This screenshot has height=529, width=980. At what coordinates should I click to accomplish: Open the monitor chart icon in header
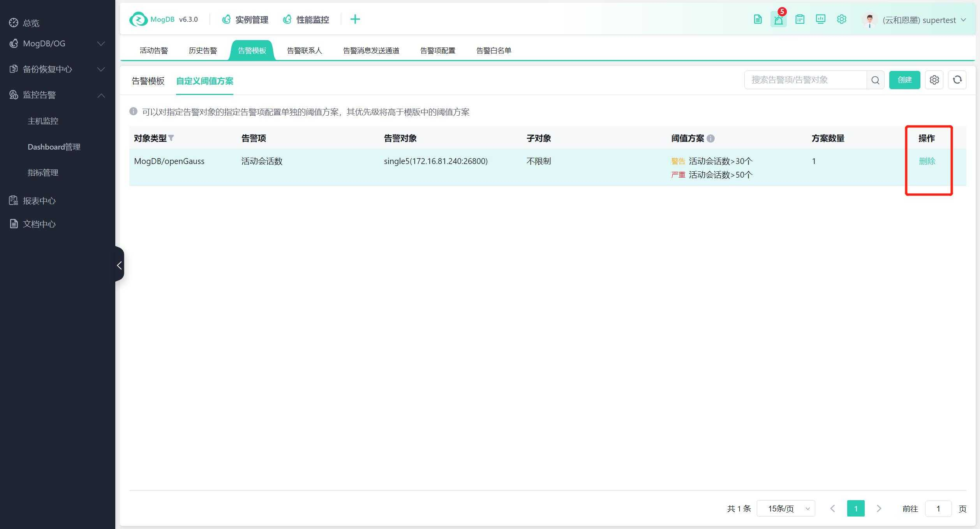(820, 19)
